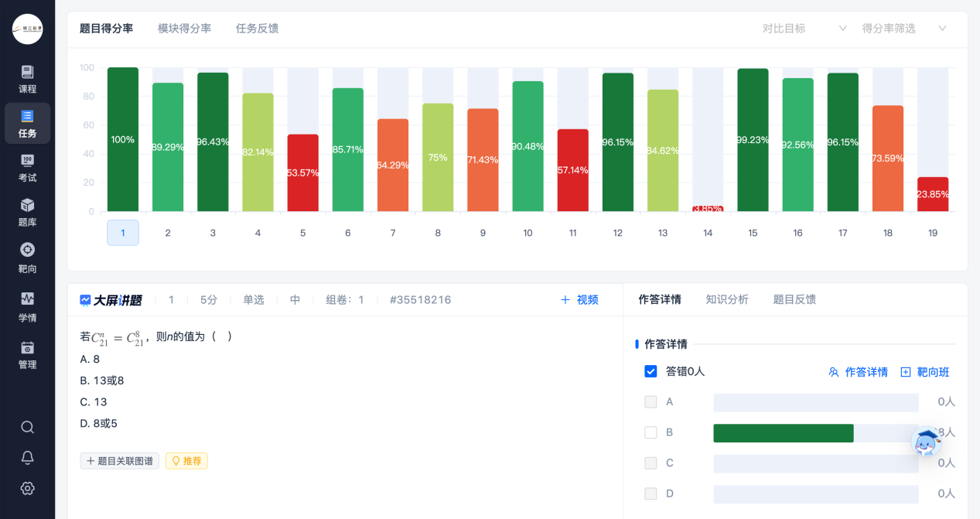Open the 靶向班 link
The image size is (980, 519).
point(925,372)
